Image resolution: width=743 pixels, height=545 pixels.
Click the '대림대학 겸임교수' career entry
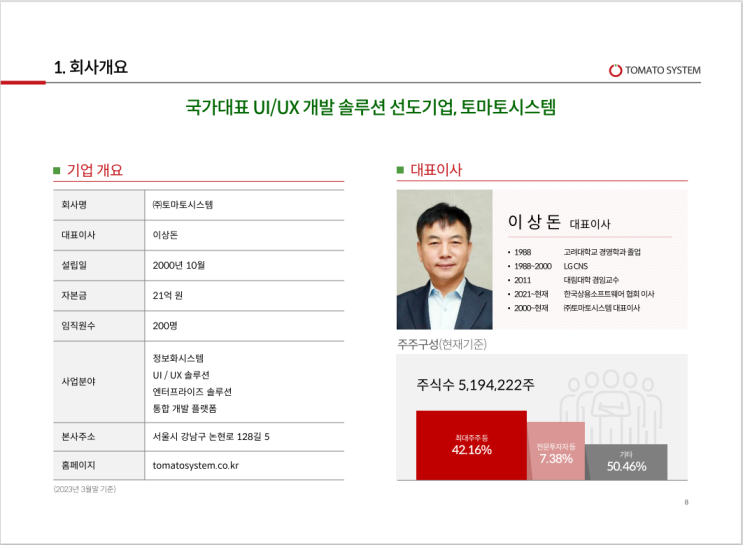pyautogui.click(x=591, y=280)
